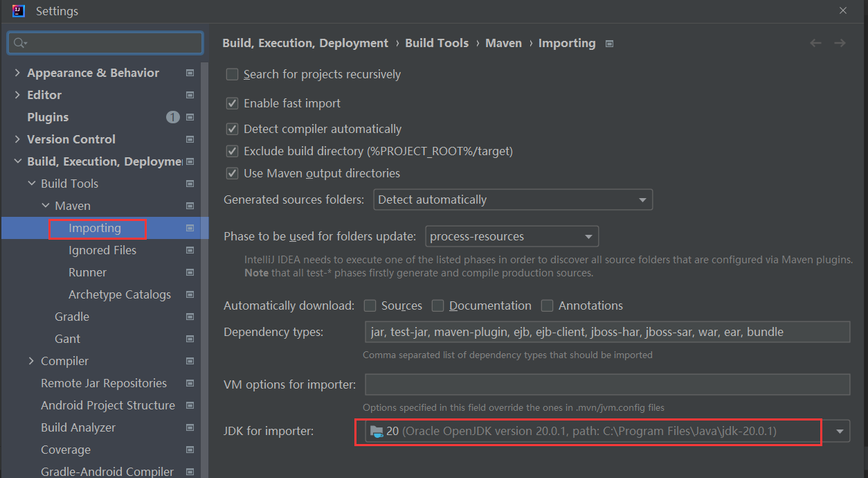Click the IntelliJ IDEA logo icon

pos(19,10)
